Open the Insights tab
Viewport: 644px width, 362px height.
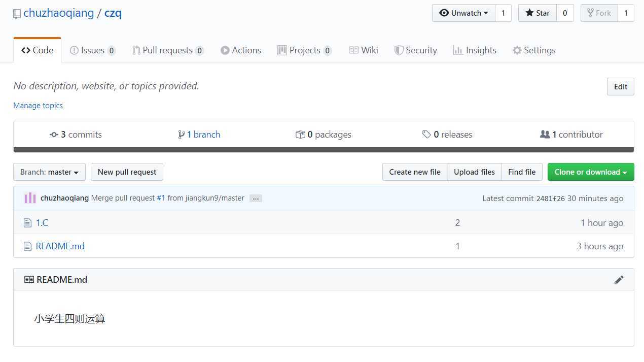pyautogui.click(x=475, y=50)
